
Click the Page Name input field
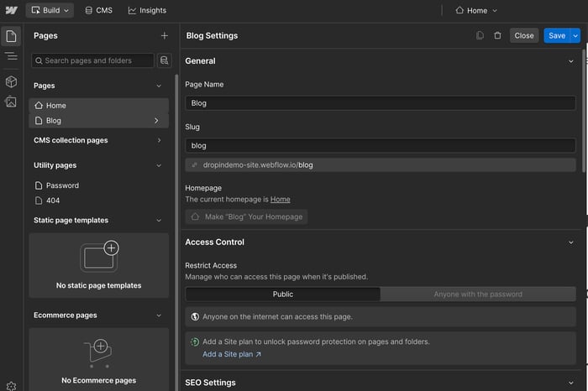click(381, 103)
